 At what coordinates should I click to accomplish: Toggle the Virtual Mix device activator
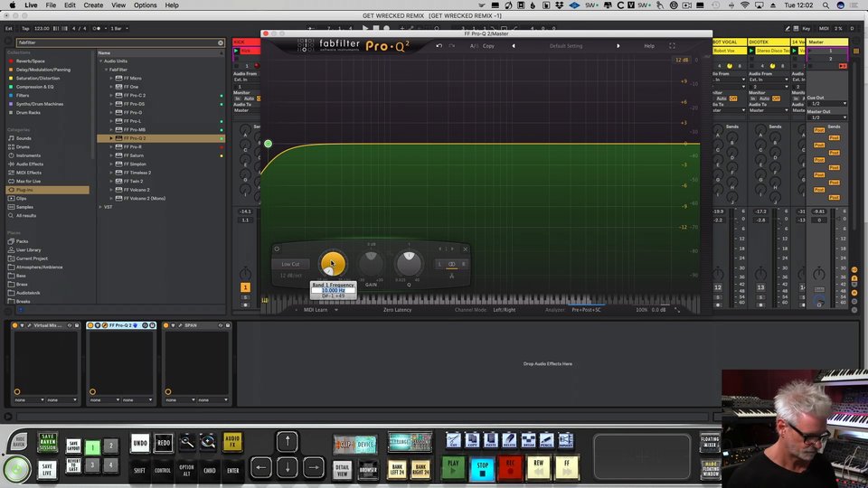tap(15, 325)
